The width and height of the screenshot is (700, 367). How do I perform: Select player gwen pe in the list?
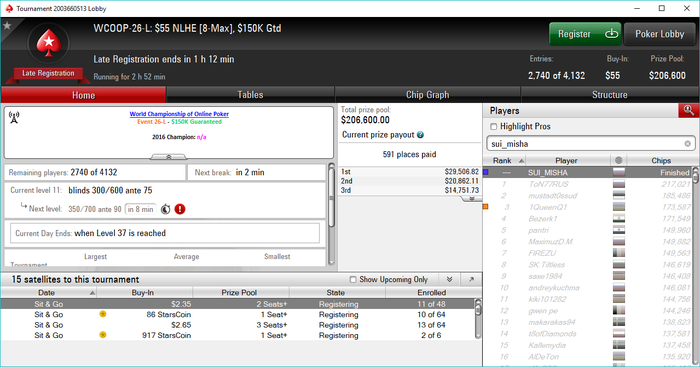(x=587, y=311)
